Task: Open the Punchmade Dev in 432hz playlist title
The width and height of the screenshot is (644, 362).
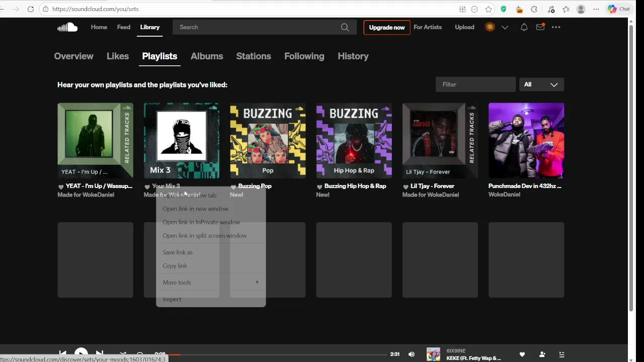Action: (x=525, y=186)
